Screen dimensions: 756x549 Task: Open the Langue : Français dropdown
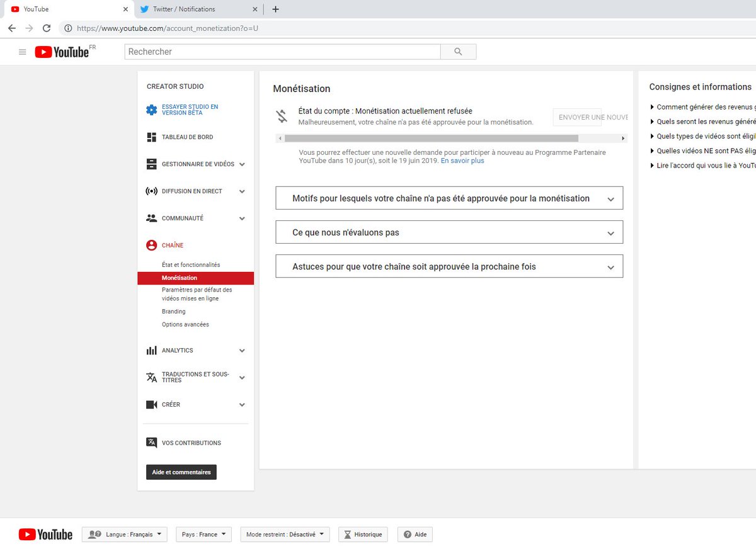[125, 535]
